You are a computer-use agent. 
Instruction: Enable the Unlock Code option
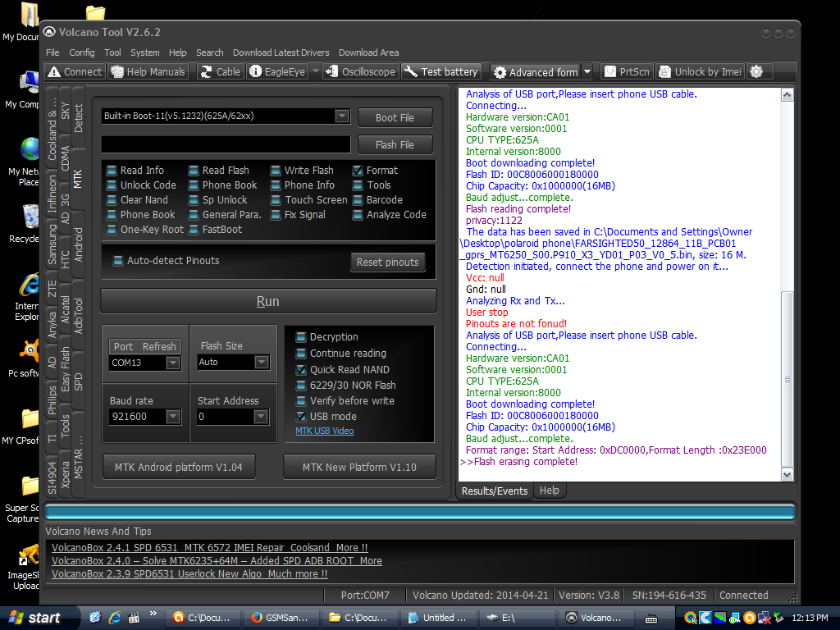pos(112,185)
